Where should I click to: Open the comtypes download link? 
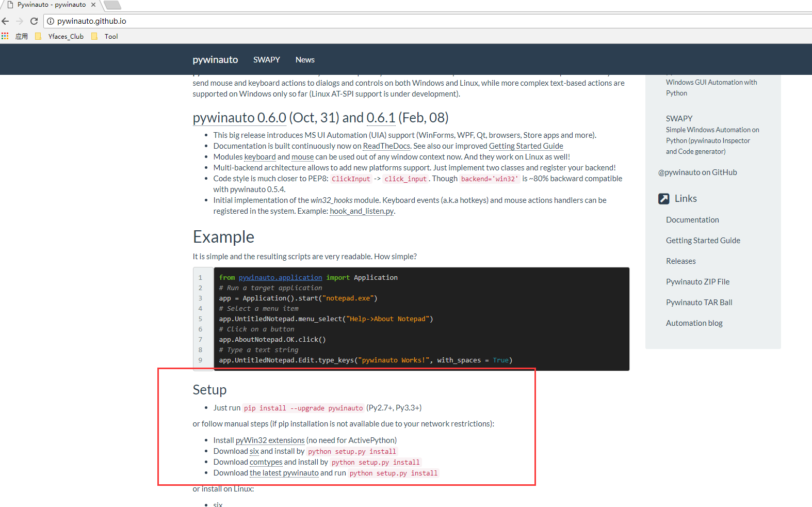[x=266, y=462]
